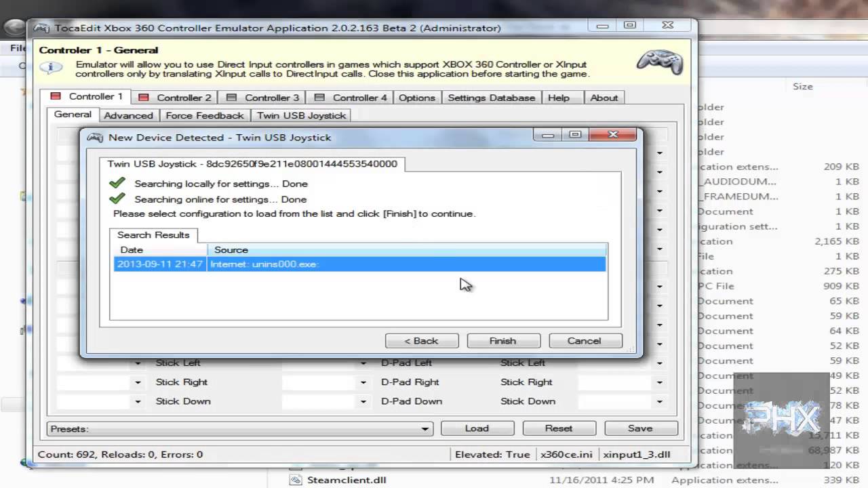This screenshot has width=868, height=488.
Task: Open the Settings Database tab
Action: click(x=491, y=98)
